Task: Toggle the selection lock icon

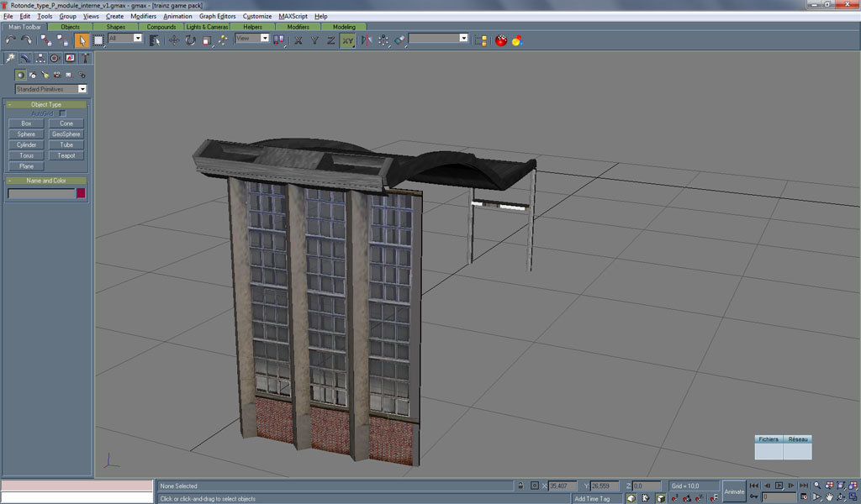Action: tap(520, 486)
